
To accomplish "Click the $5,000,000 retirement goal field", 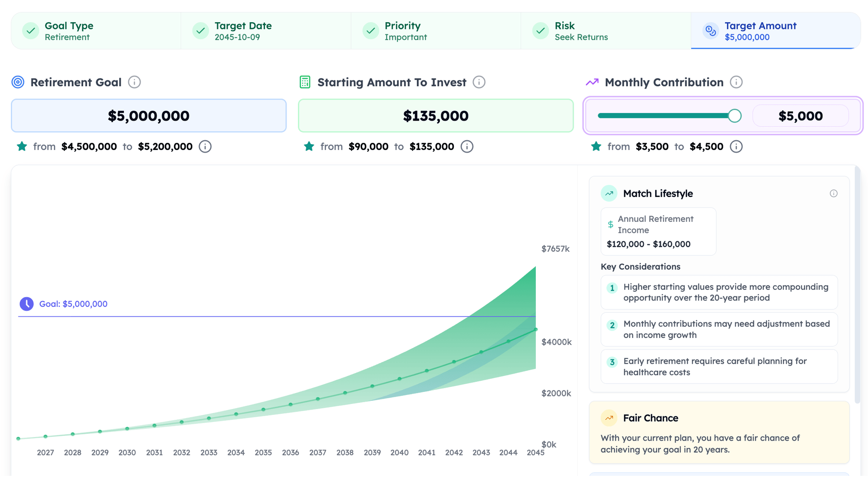I will point(149,116).
